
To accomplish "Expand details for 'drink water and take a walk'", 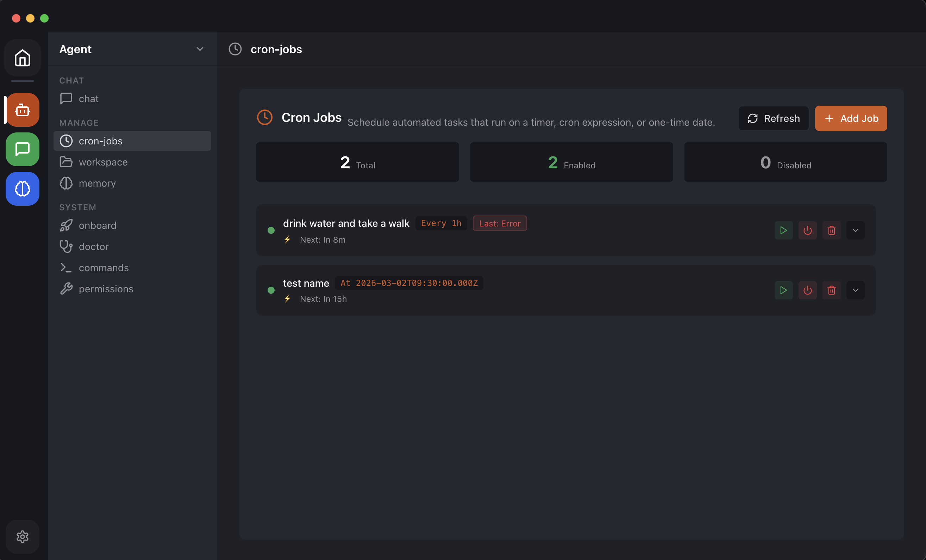I will pyautogui.click(x=856, y=230).
